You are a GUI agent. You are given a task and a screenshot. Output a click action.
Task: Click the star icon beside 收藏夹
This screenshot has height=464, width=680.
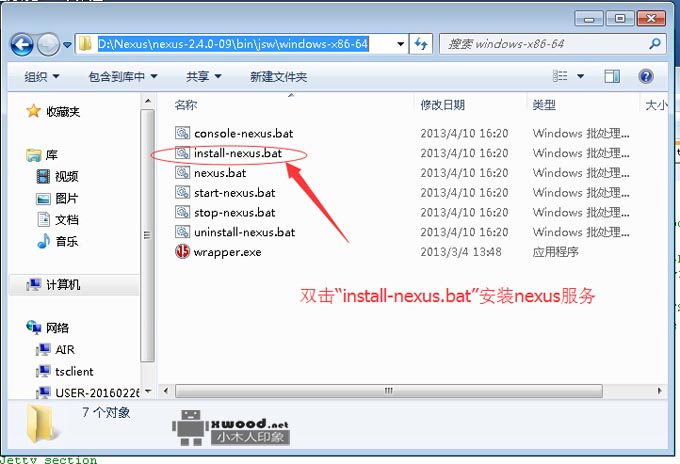point(33,111)
